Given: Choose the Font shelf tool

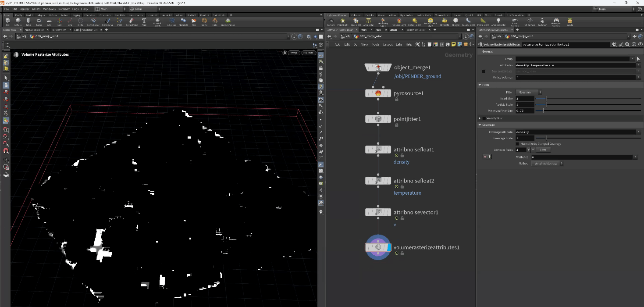Looking at the screenshot, I should point(144,21).
